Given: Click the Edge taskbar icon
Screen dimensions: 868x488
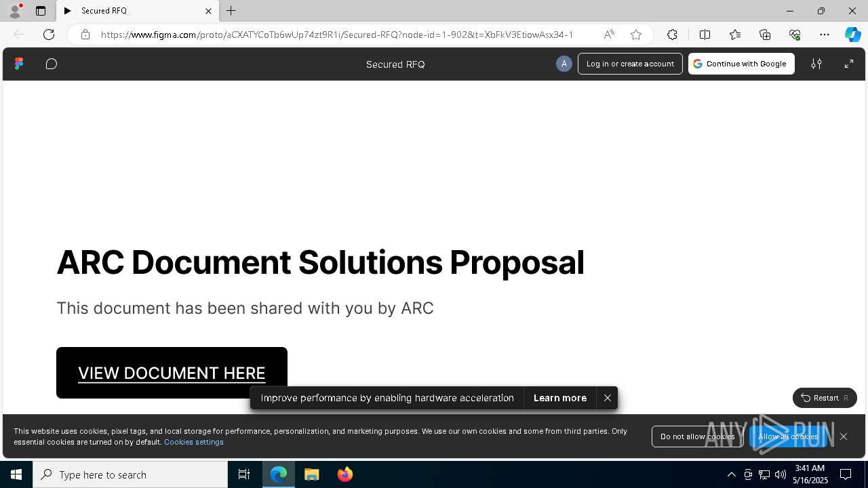Looking at the screenshot, I should [279, 474].
